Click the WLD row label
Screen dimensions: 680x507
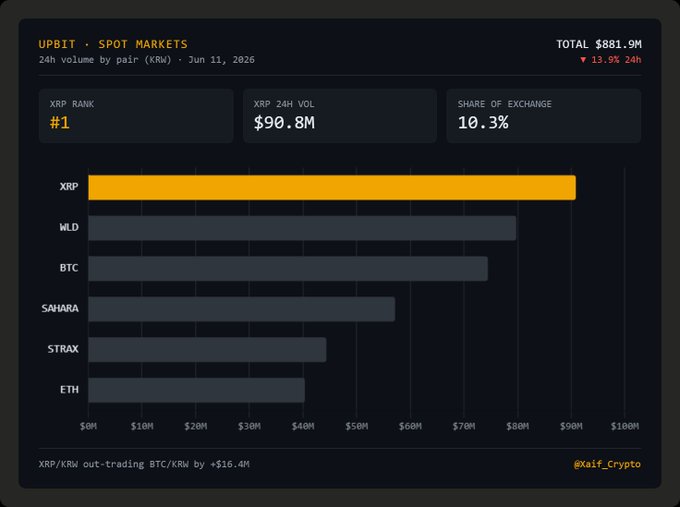[x=69, y=227]
